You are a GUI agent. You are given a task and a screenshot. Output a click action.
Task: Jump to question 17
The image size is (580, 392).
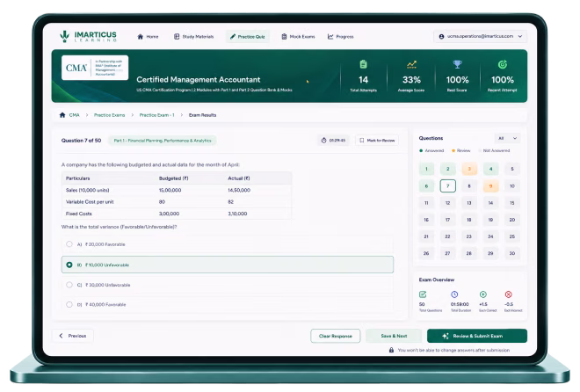448,220
